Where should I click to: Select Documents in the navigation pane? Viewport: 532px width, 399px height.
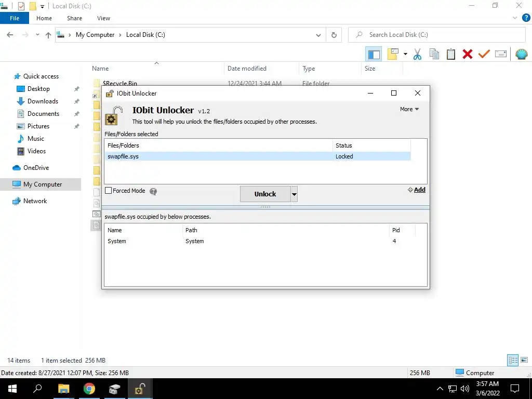[44, 114]
